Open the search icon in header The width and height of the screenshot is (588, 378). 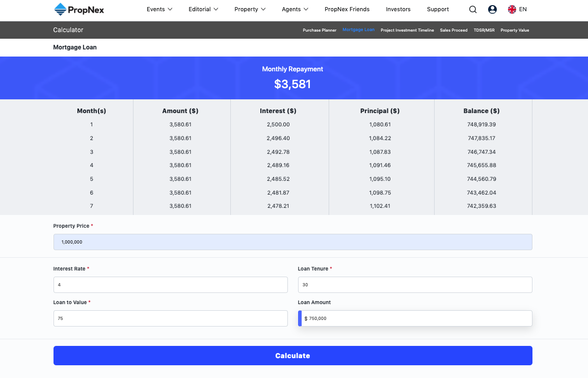click(473, 9)
